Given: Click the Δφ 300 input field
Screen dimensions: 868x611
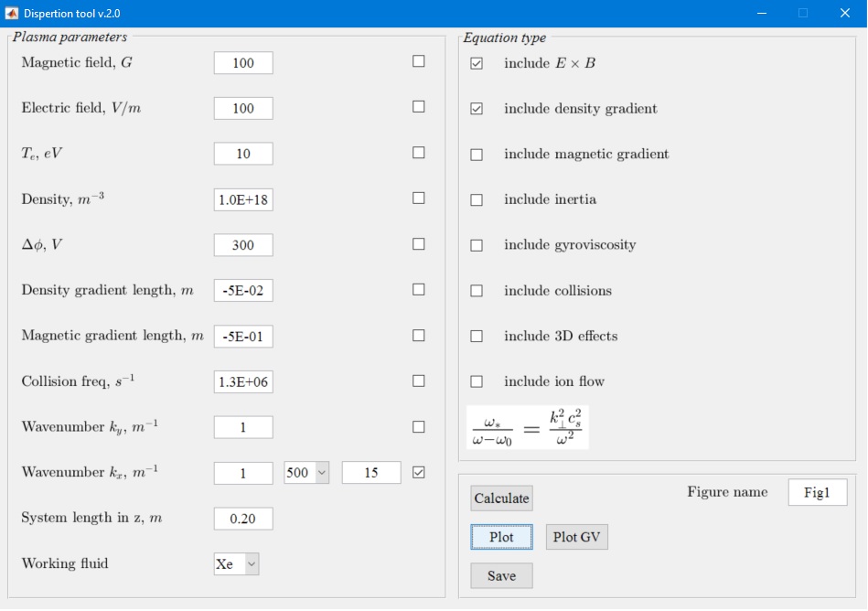Looking at the screenshot, I should click(243, 245).
